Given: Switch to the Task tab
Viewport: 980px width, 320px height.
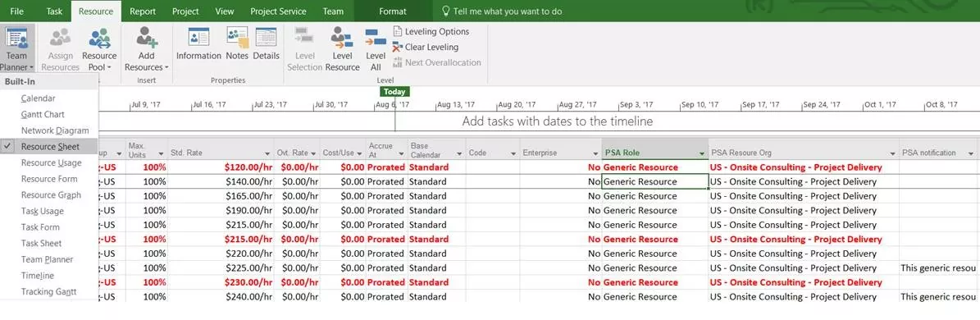Looking at the screenshot, I should click(54, 11).
